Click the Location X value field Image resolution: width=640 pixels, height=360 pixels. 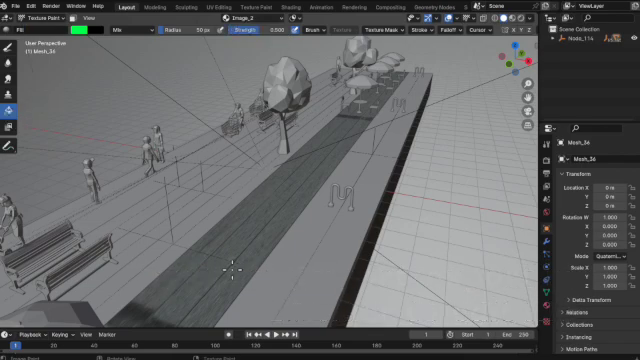(610, 188)
